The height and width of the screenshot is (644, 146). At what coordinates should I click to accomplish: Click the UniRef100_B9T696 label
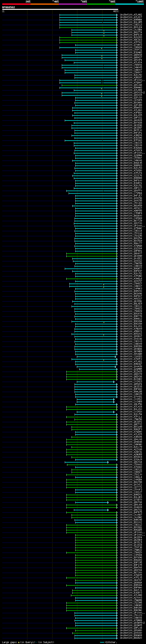click(x=131, y=557)
